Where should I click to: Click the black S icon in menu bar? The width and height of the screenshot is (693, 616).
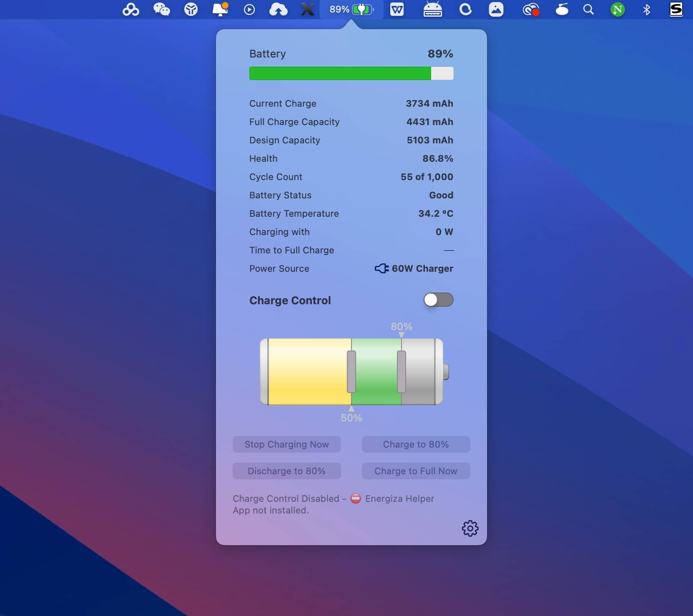[x=676, y=9]
